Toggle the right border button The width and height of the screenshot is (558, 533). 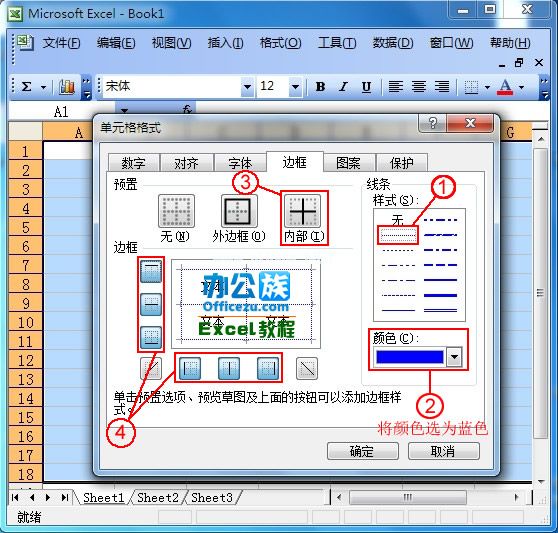click(268, 368)
